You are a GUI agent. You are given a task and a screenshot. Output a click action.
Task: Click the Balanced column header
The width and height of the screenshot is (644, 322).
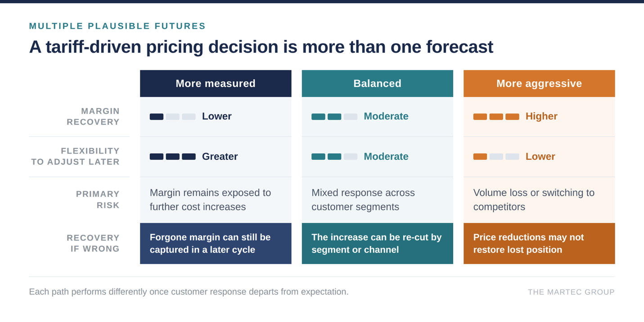click(377, 83)
